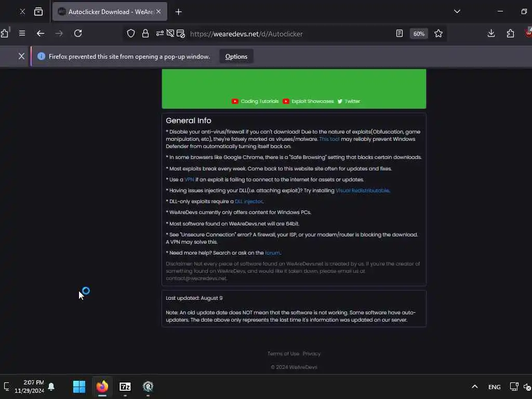Open the hamburger sidebar menu icon
Screen dimensions: 532x399
(22, 33)
